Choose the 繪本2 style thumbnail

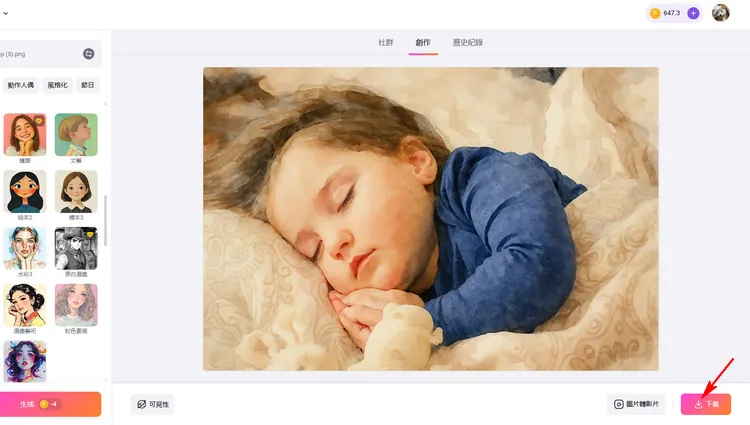[x=25, y=192]
